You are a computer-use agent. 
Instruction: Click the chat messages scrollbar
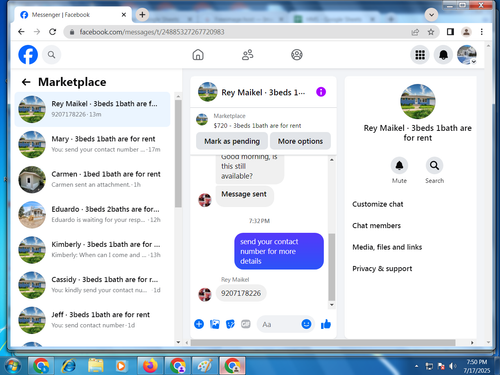pyautogui.click(x=332, y=267)
